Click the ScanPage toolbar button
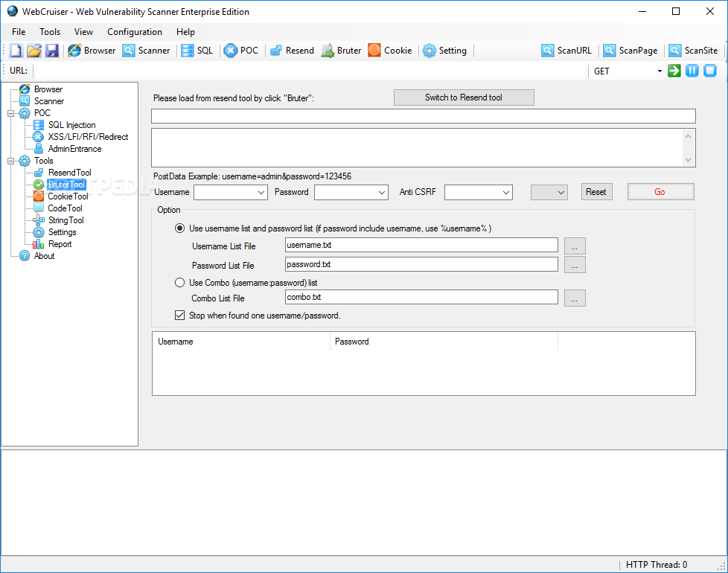The height and width of the screenshot is (573, 728). point(630,51)
